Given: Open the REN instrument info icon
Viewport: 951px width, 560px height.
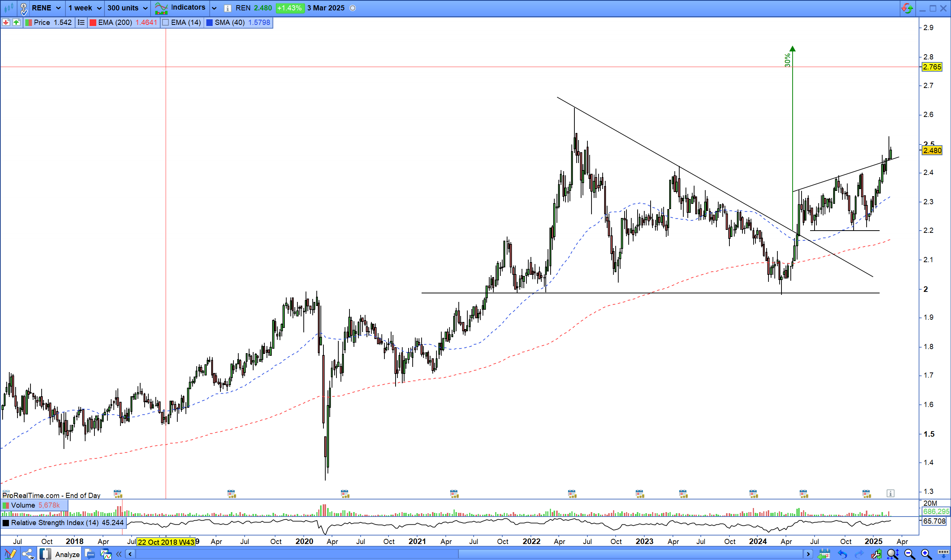Looking at the screenshot, I should pos(228,8).
